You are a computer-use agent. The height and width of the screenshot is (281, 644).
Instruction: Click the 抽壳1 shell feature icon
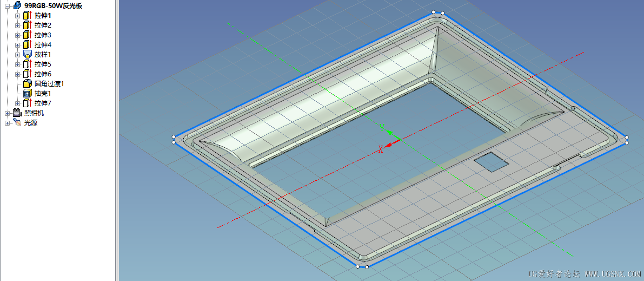[x=28, y=93]
